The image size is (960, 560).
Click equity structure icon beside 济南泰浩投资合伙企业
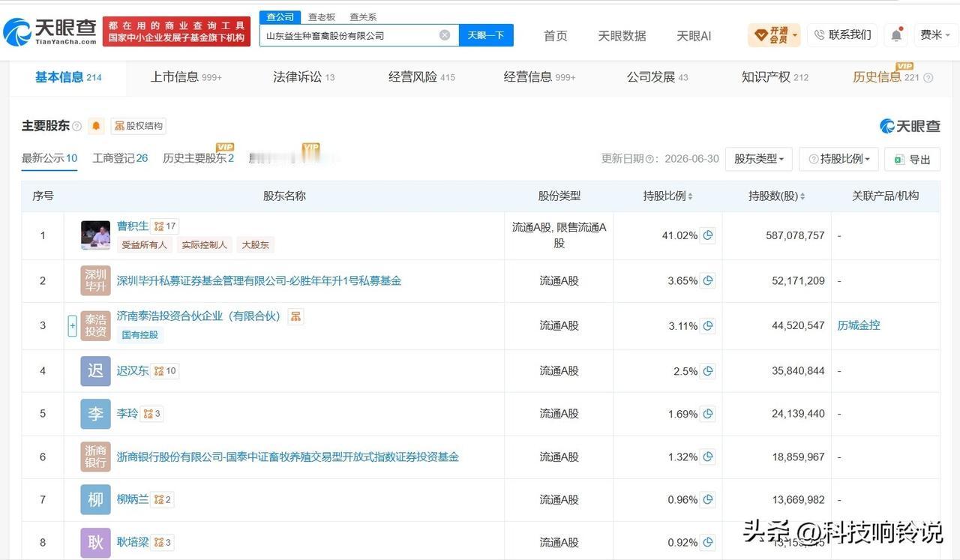(x=295, y=316)
